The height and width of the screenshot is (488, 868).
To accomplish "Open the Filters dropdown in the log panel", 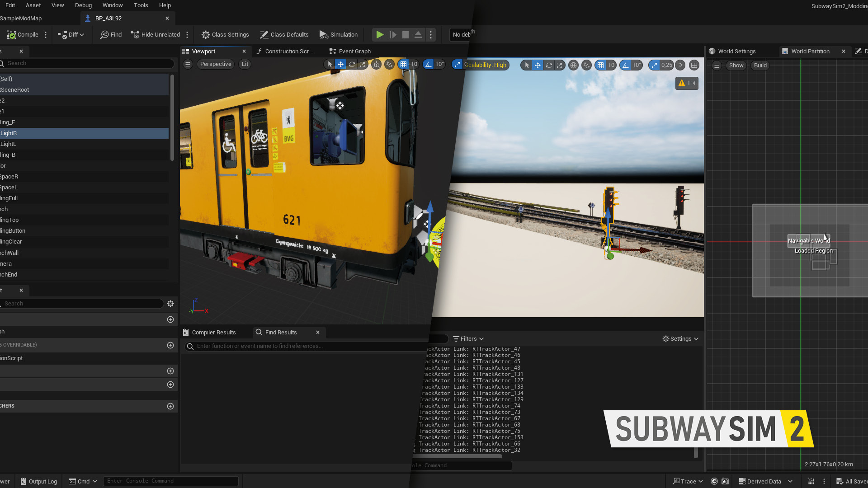I will [x=468, y=338].
